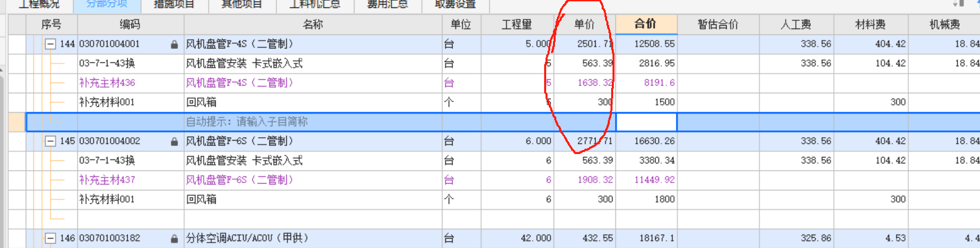This screenshot has height=248, width=980.
Task: Collapse row 146 tree node
Action: pos(50,239)
